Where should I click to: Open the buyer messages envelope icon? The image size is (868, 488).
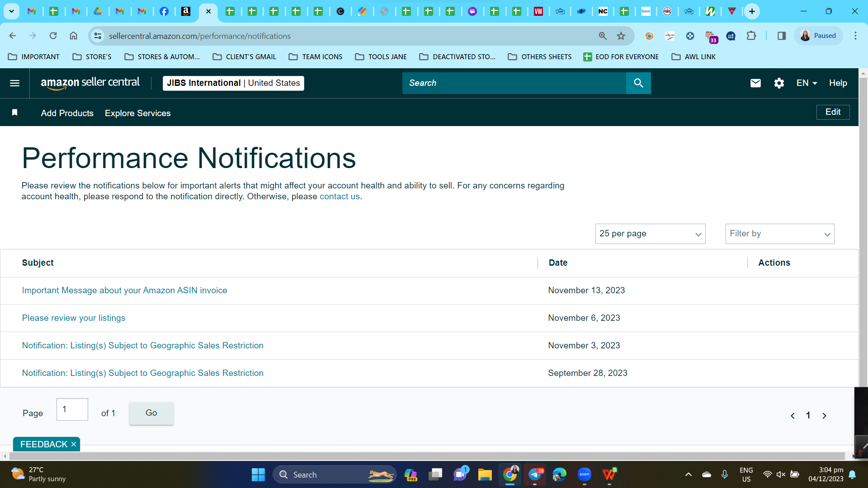click(755, 83)
